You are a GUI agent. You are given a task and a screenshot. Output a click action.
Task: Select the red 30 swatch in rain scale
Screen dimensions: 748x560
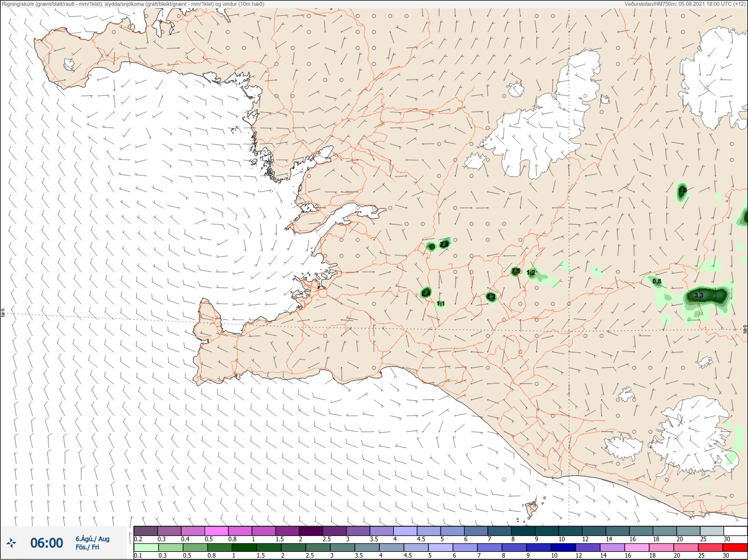pyautogui.click(x=736, y=548)
